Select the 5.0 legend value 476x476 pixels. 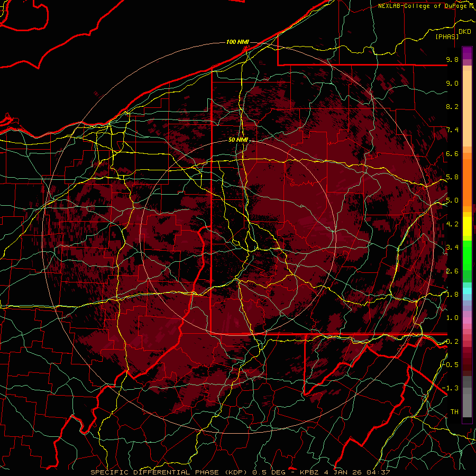452,200
